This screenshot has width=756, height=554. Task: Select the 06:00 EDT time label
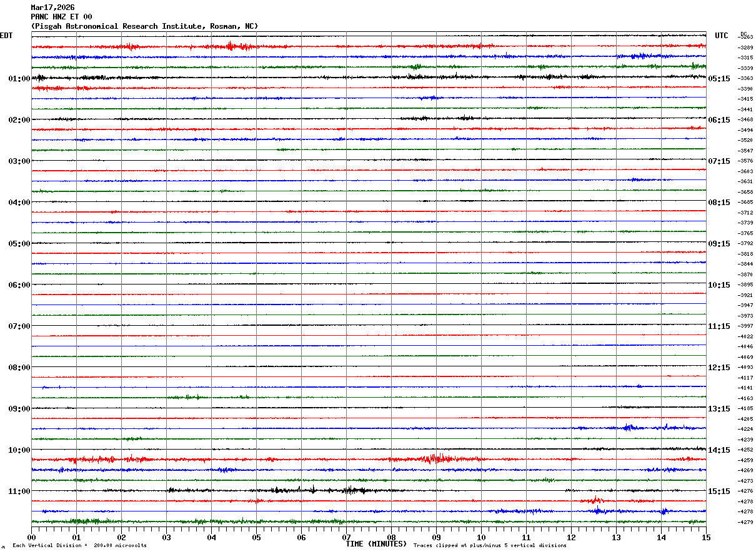pos(19,285)
